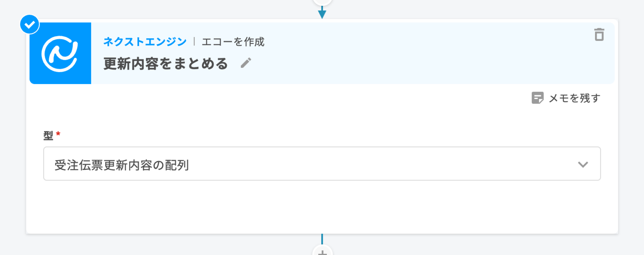This screenshot has height=255, width=644.
Task: Click the blue checkmark status badge
Action: pos(30,24)
